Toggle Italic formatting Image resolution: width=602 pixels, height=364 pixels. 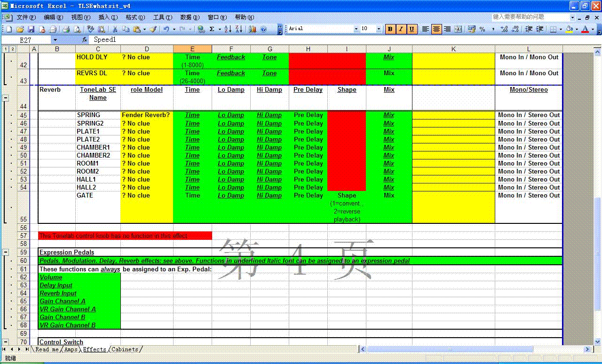[x=401, y=29]
